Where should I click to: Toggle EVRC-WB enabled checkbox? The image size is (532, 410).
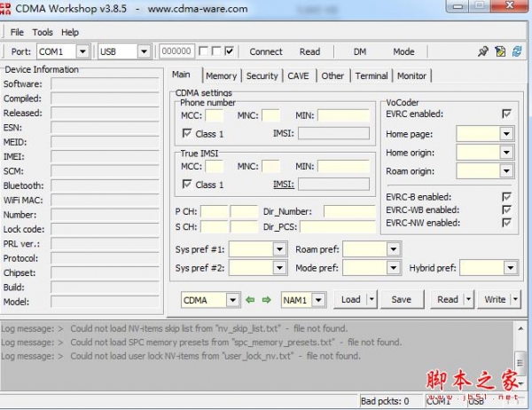point(506,209)
